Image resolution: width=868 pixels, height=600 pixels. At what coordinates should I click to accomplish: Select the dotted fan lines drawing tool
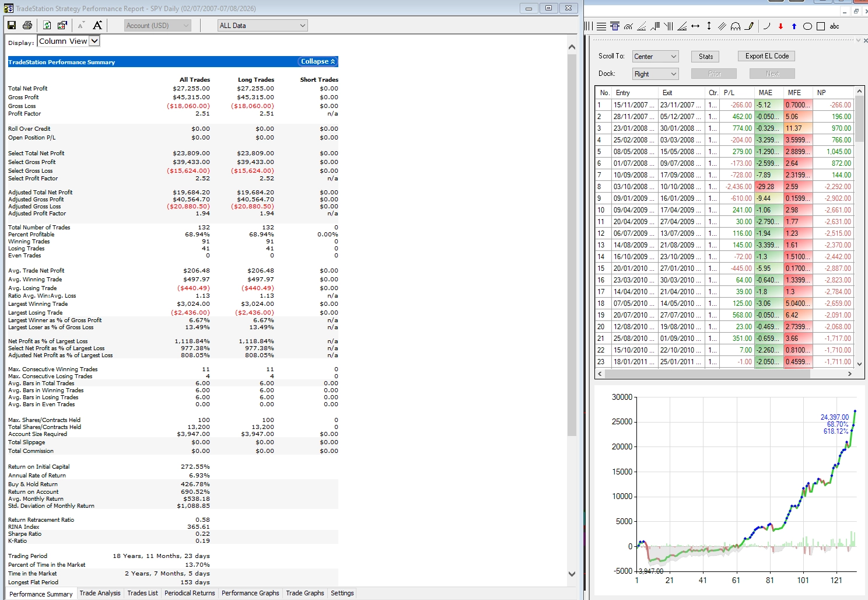click(642, 26)
